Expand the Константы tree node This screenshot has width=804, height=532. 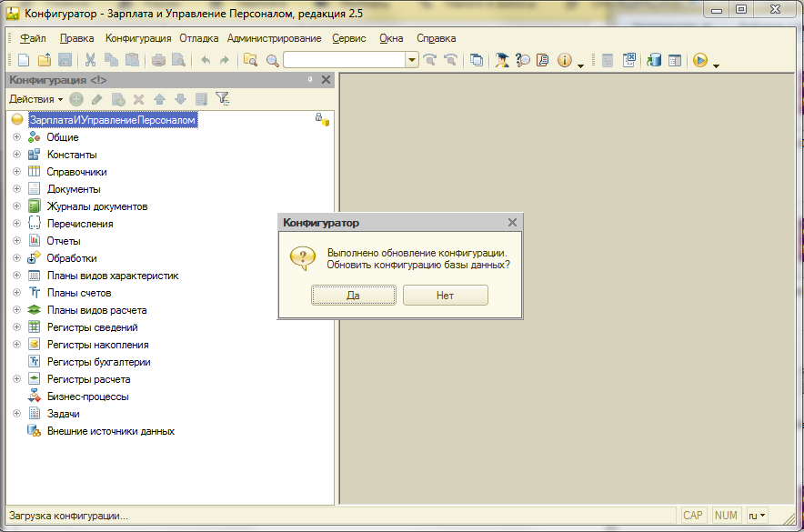click(x=17, y=155)
